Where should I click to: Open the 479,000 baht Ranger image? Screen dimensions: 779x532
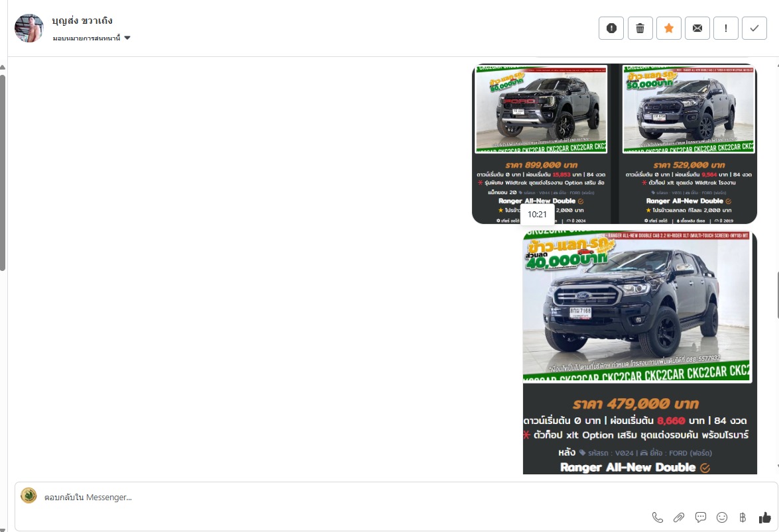(x=640, y=352)
